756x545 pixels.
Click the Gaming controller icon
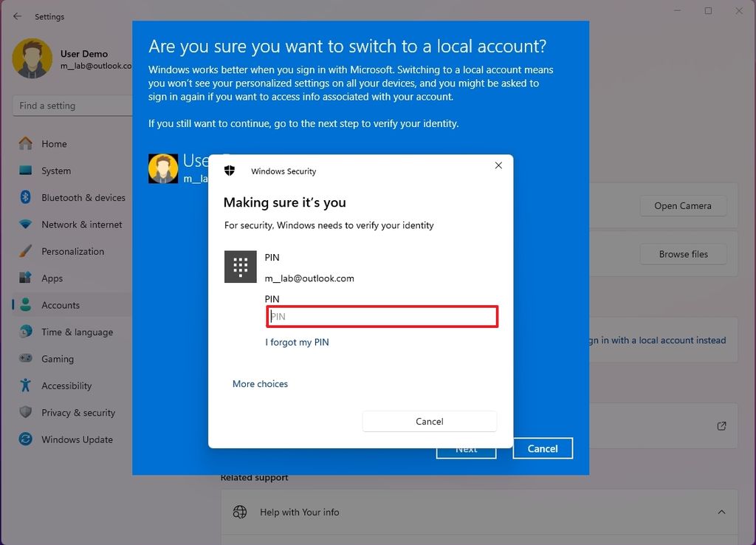(25, 359)
